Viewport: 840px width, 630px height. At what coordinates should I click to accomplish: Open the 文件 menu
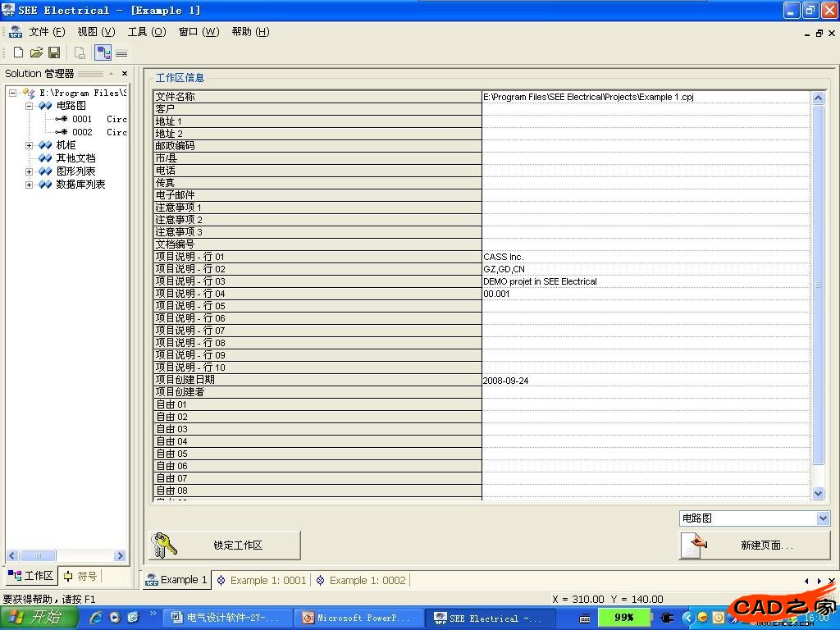click(47, 32)
